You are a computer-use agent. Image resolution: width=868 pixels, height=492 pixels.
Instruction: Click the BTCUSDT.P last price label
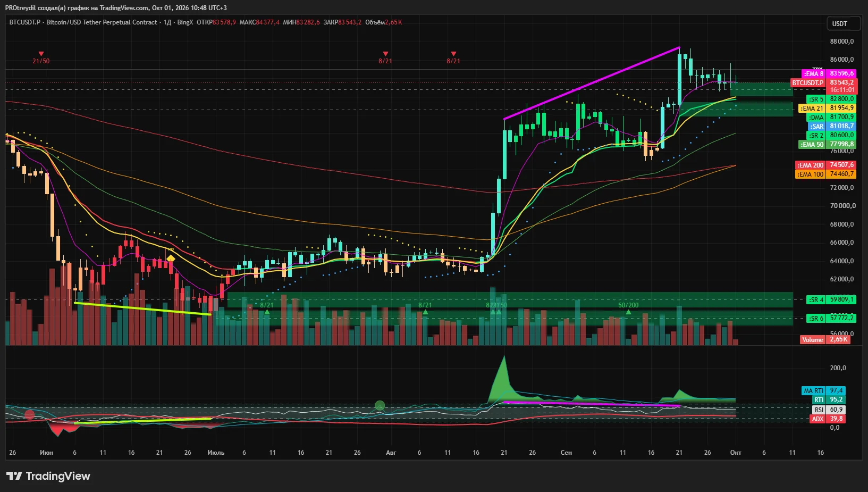pyautogui.click(x=823, y=82)
